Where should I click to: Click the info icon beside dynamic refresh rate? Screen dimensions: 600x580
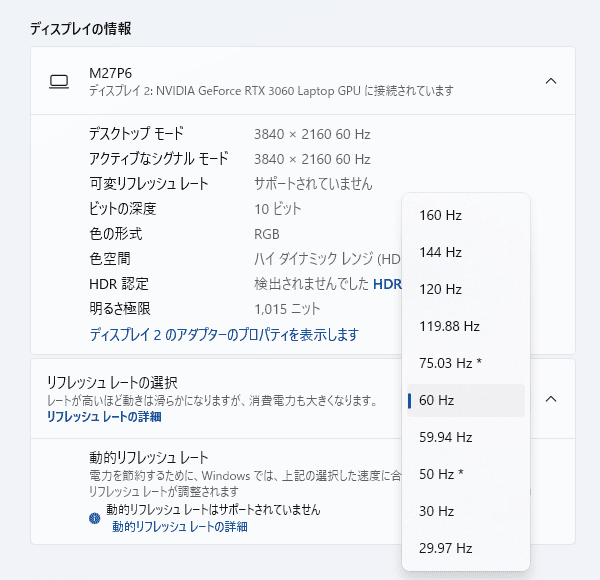click(94, 518)
